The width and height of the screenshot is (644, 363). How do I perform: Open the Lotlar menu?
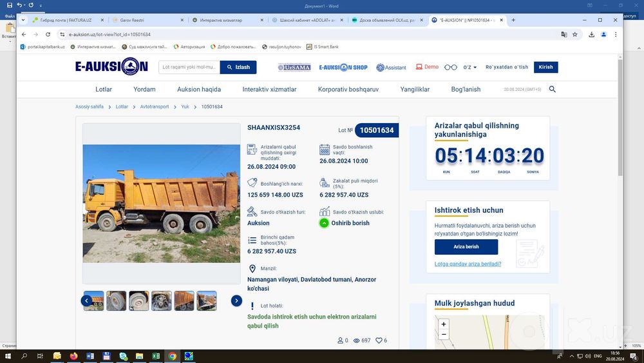(x=104, y=89)
